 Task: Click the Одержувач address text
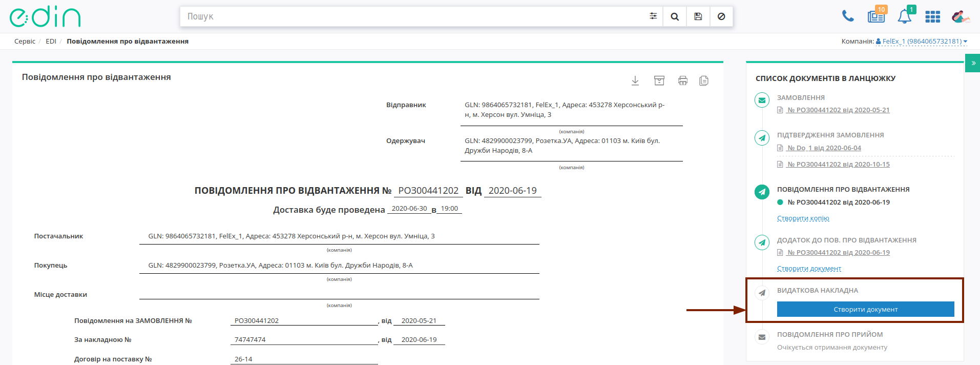coord(562,146)
